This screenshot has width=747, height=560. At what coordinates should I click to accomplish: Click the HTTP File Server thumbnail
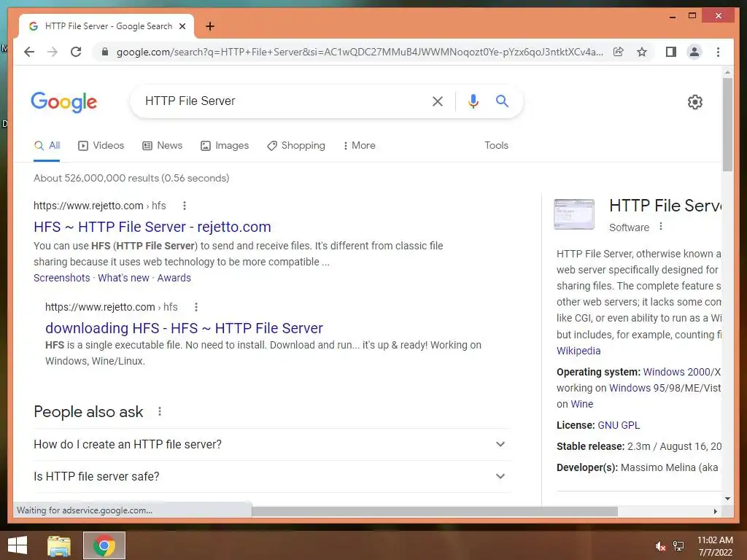click(574, 214)
